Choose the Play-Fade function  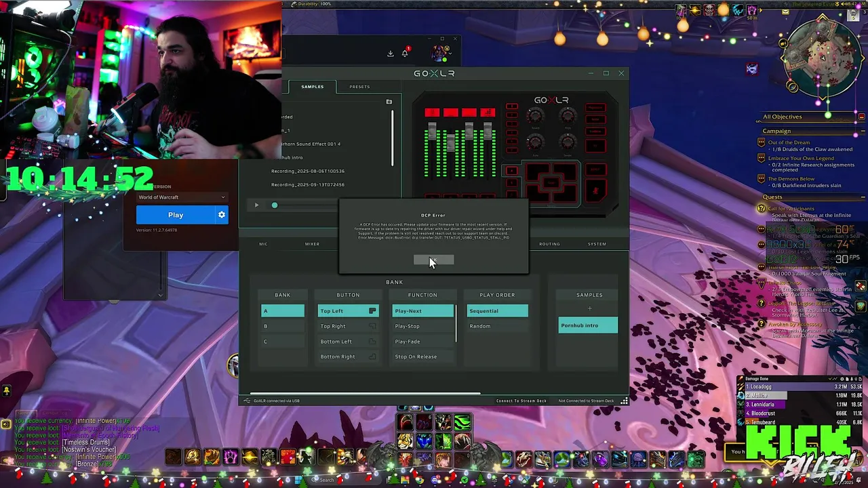[x=422, y=342]
